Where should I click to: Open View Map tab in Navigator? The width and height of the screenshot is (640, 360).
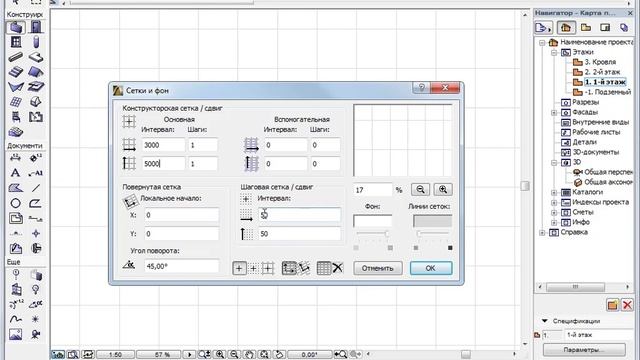click(x=586, y=27)
